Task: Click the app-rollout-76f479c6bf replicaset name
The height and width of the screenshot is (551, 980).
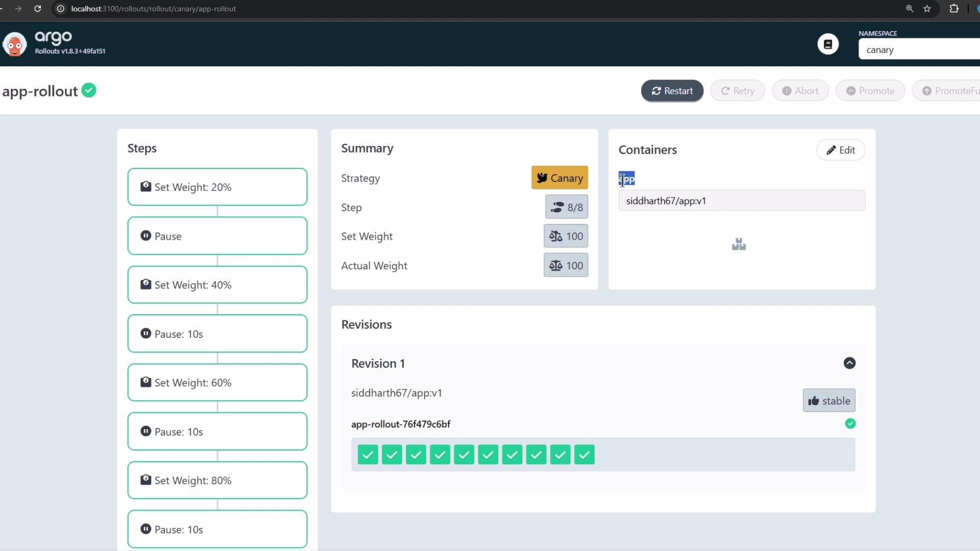Action: point(401,424)
